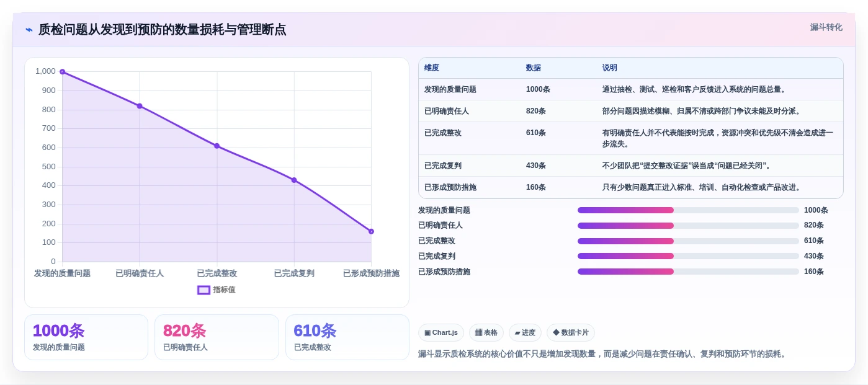This screenshot has width=868, height=385.
Task: Click the 820条 data card
Action: (x=217, y=337)
